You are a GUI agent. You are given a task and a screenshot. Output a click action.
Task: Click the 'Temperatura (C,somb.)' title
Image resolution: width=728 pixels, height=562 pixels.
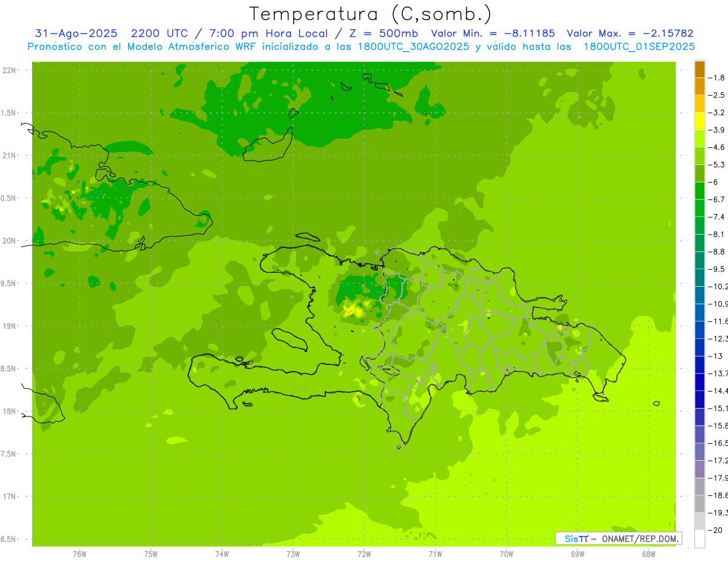point(371,14)
